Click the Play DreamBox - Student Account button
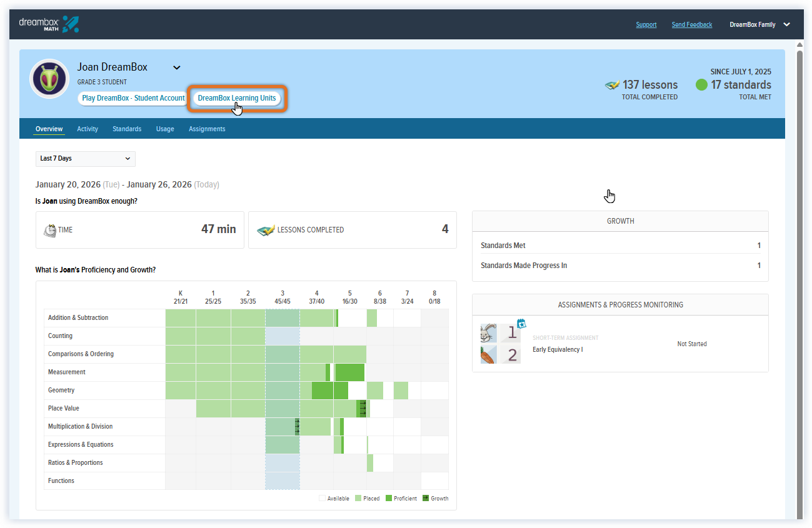 point(133,98)
